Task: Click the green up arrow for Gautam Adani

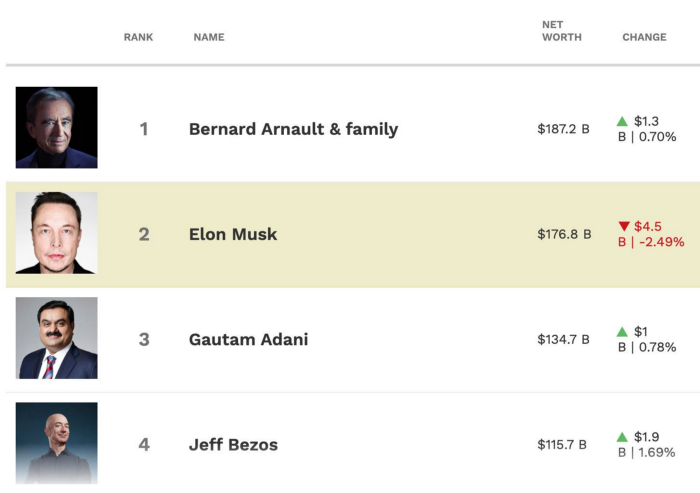Action: pos(622,332)
